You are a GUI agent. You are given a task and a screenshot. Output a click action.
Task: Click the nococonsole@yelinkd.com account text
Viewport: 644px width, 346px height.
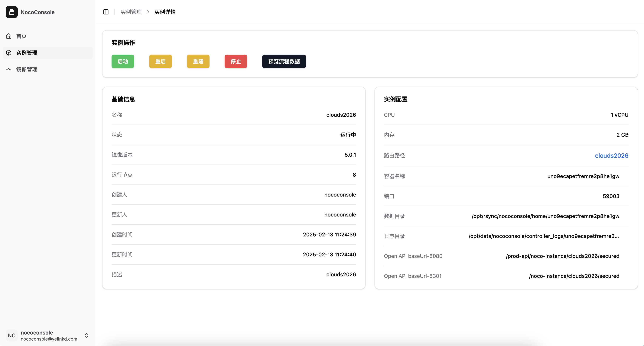tap(49, 339)
